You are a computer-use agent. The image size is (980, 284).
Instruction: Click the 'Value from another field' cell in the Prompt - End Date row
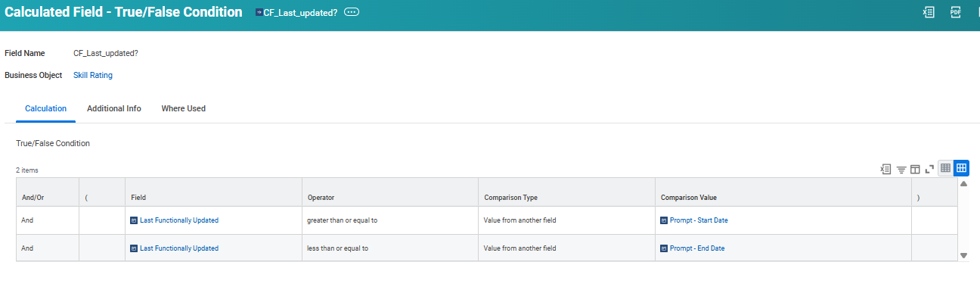(x=566, y=248)
